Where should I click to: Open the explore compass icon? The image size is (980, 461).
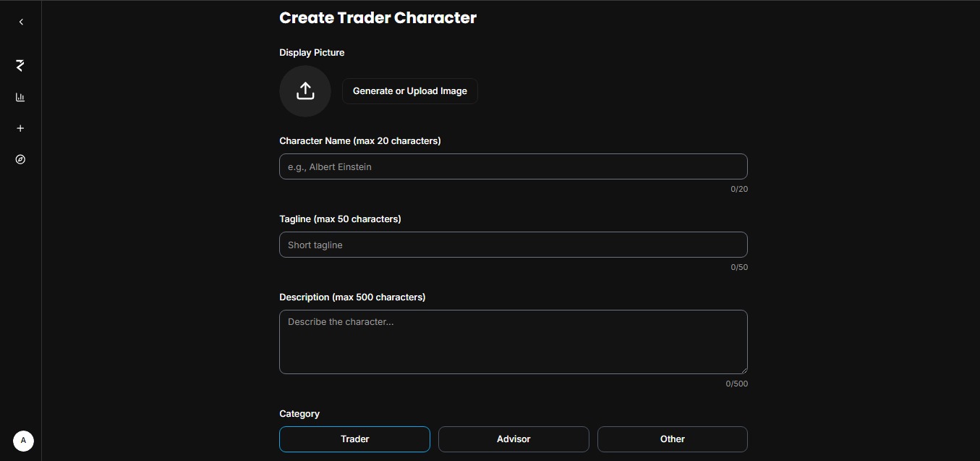tap(20, 159)
